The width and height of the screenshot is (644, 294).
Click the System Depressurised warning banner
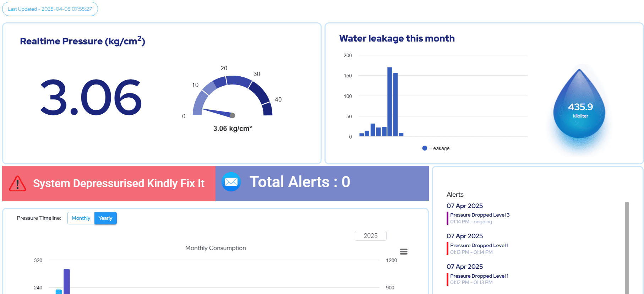pyautogui.click(x=109, y=184)
